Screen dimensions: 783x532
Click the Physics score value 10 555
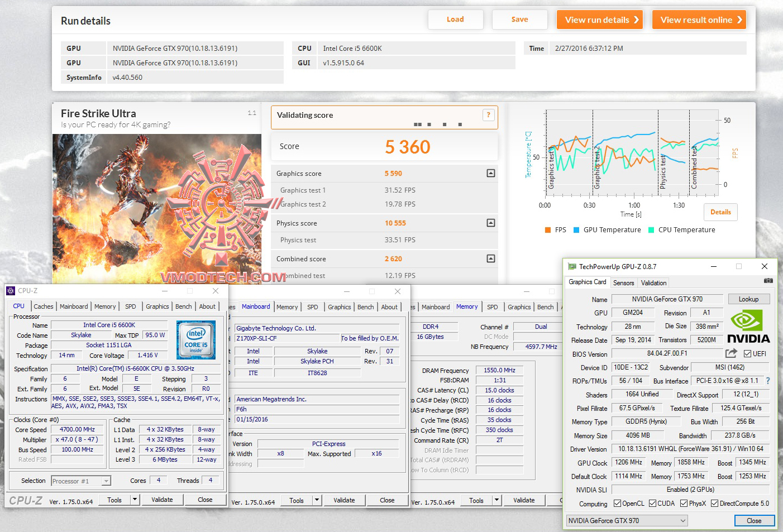coord(395,223)
